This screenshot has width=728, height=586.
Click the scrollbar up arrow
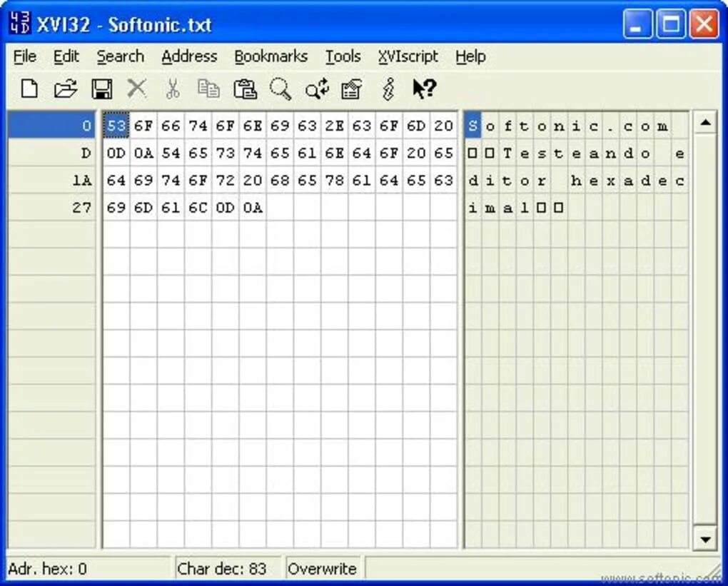click(705, 123)
